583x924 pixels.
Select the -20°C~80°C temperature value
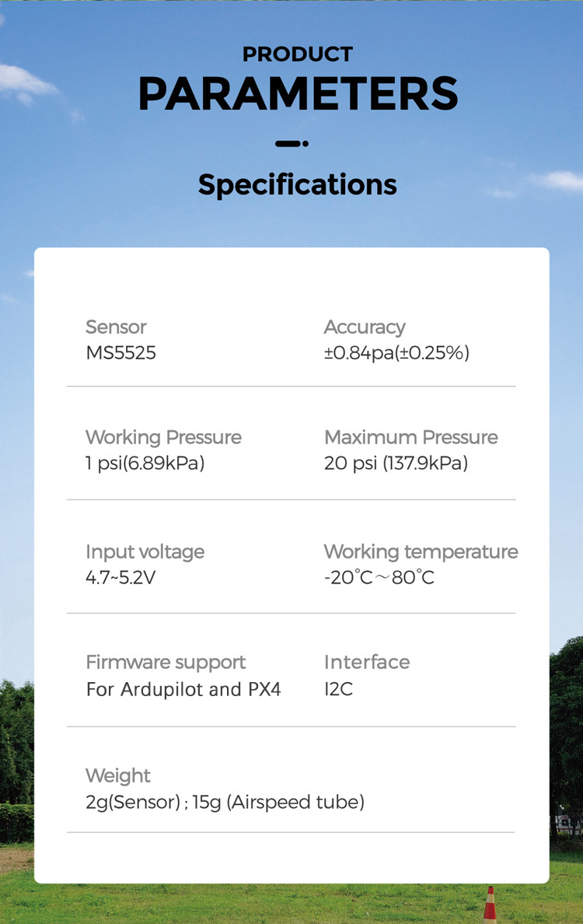click(x=379, y=578)
